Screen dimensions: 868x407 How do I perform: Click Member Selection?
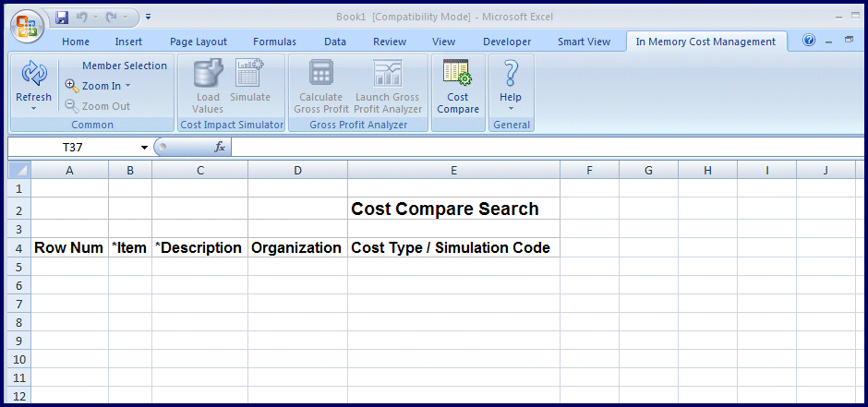pyautogui.click(x=125, y=66)
